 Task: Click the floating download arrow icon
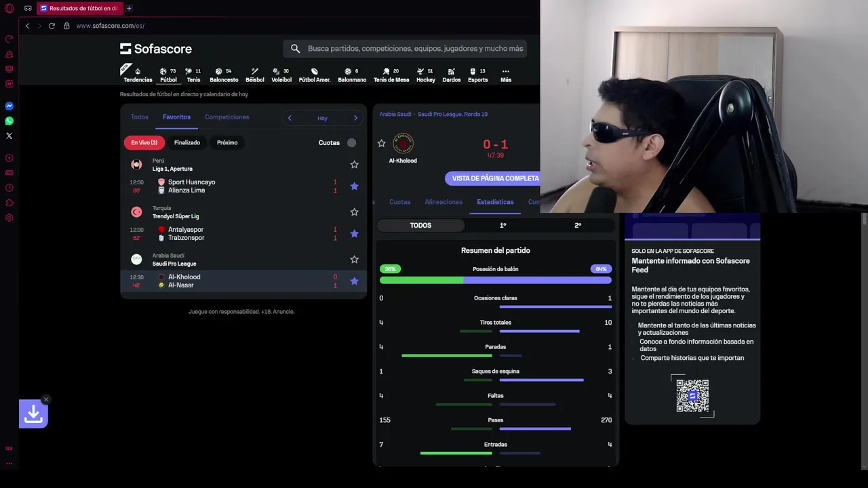point(33,414)
